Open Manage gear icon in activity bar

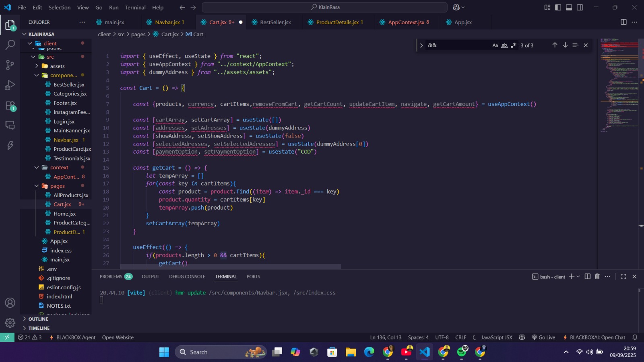pyautogui.click(x=10, y=323)
